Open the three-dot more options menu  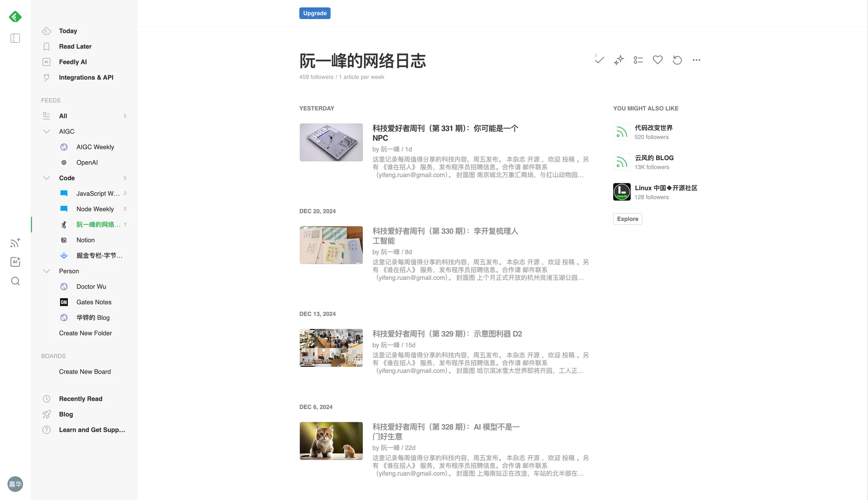696,60
